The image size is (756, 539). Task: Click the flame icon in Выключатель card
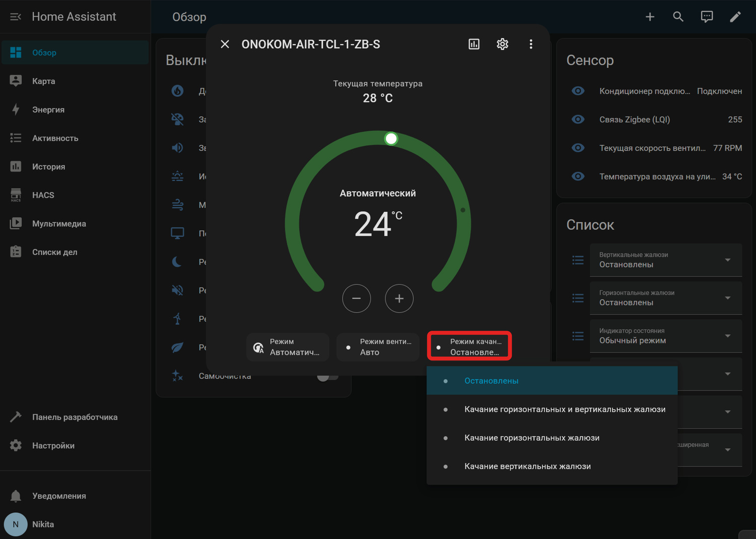(x=177, y=91)
